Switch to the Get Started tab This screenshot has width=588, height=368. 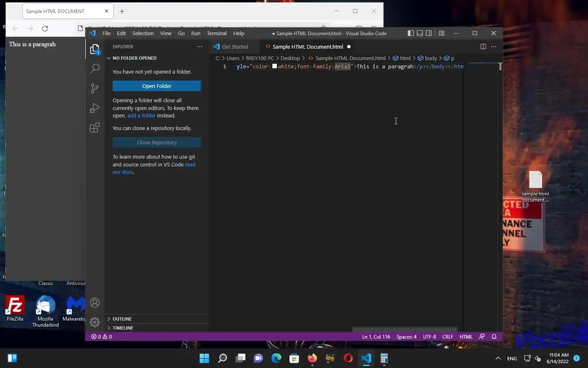(234, 47)
